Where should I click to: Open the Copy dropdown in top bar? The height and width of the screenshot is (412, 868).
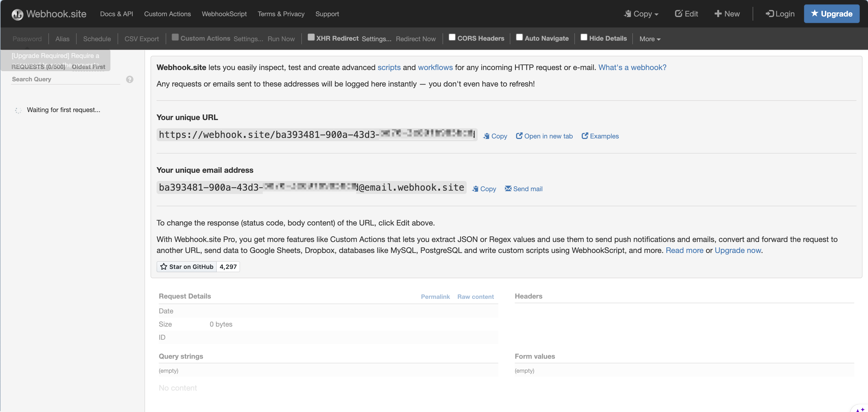[641, 14]
